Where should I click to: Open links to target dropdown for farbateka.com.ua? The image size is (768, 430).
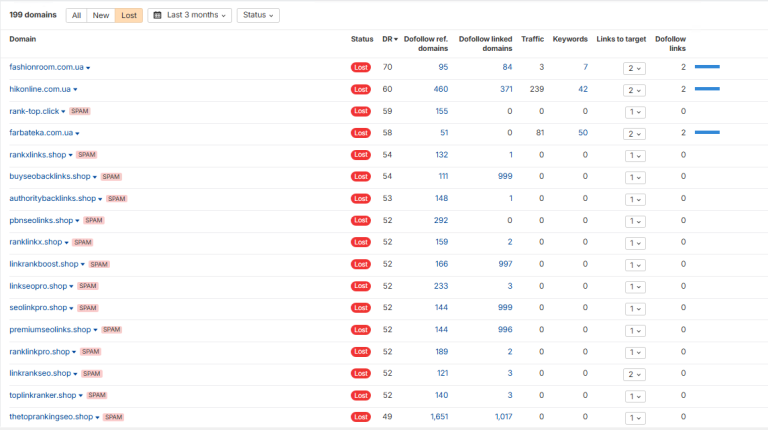(634, 134)
